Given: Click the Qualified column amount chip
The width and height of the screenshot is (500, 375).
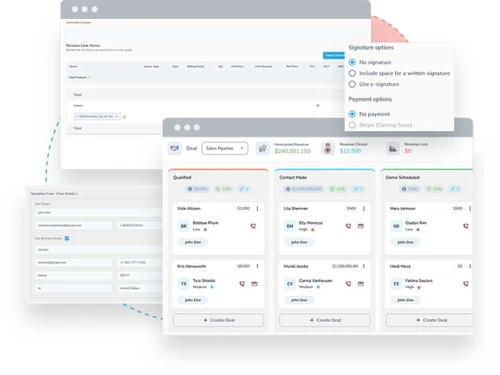Looking at the screenshot, I should (197, 189).
